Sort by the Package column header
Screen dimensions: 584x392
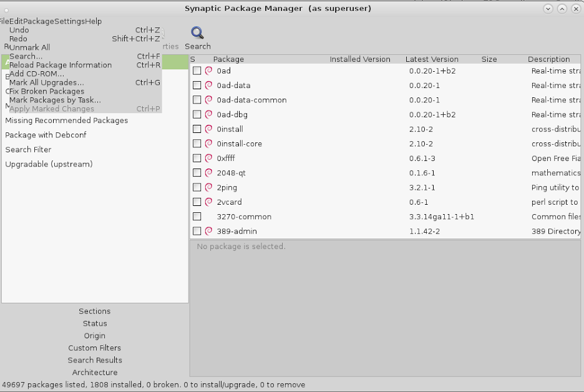click(228, 59)
